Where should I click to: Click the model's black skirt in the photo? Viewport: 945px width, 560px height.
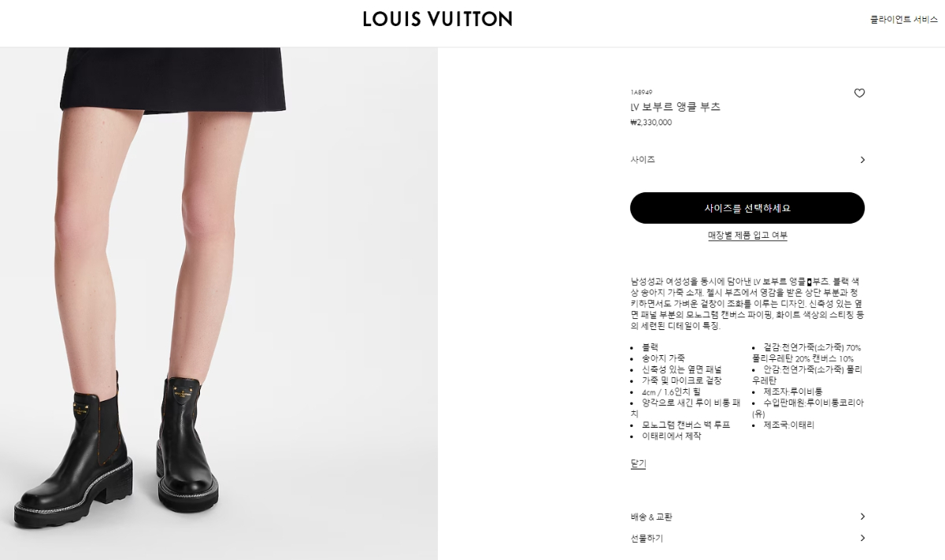(173, 79)
